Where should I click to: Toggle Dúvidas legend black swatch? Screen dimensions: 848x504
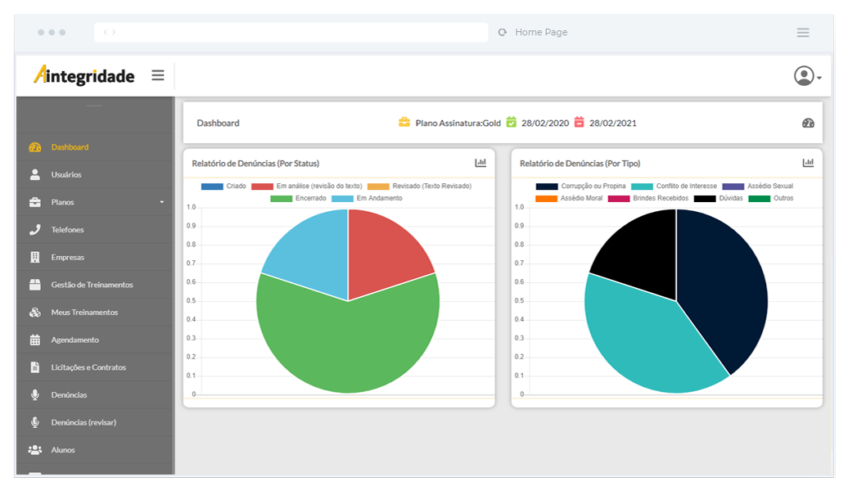(x=705, y=199)
